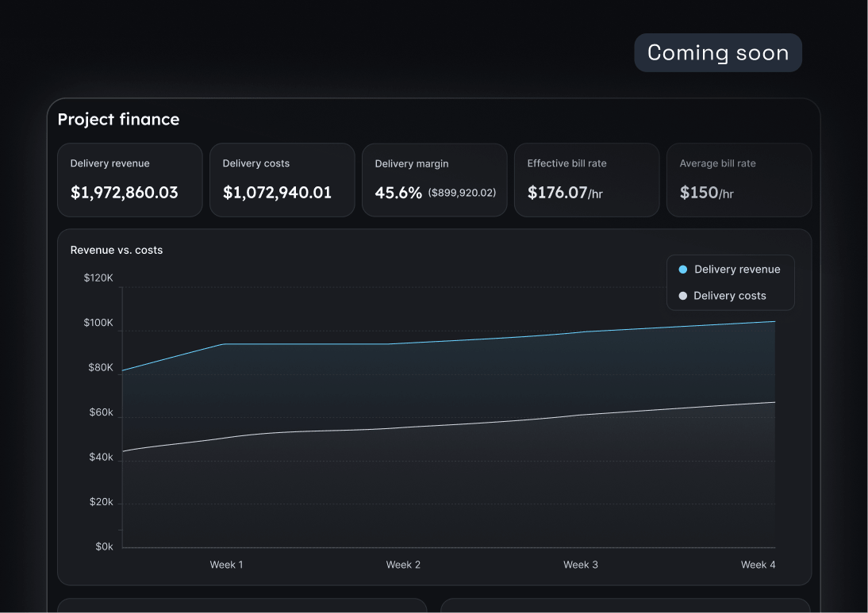
Task: Select the Delivery revenue metric card
Action: click(x=129, y=179)
